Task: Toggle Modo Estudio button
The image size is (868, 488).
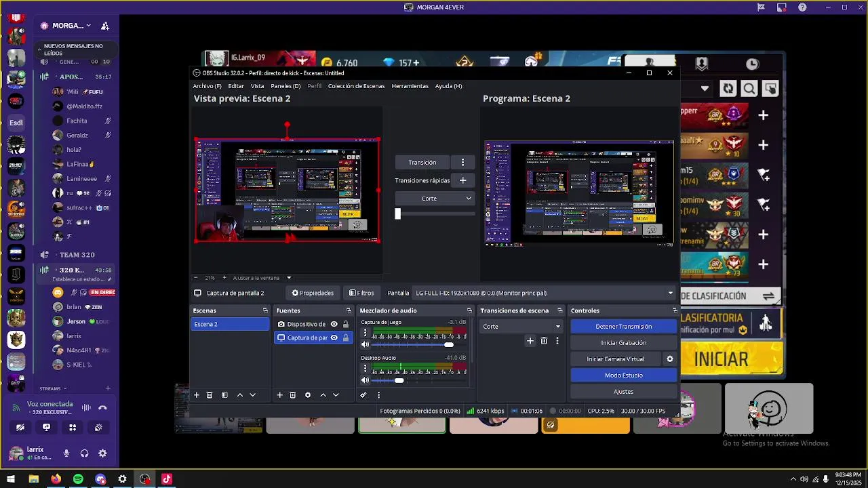Action: coord(624,375)
